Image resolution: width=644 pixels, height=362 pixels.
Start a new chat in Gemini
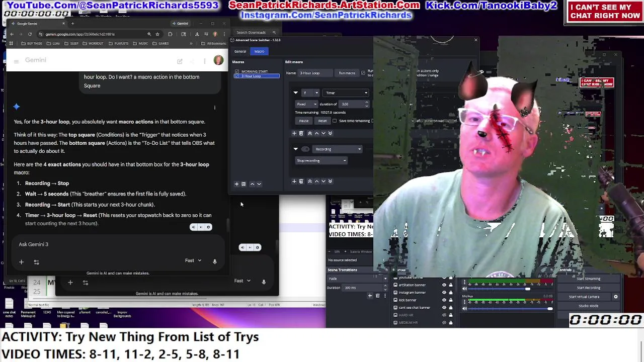click(180, 61)
